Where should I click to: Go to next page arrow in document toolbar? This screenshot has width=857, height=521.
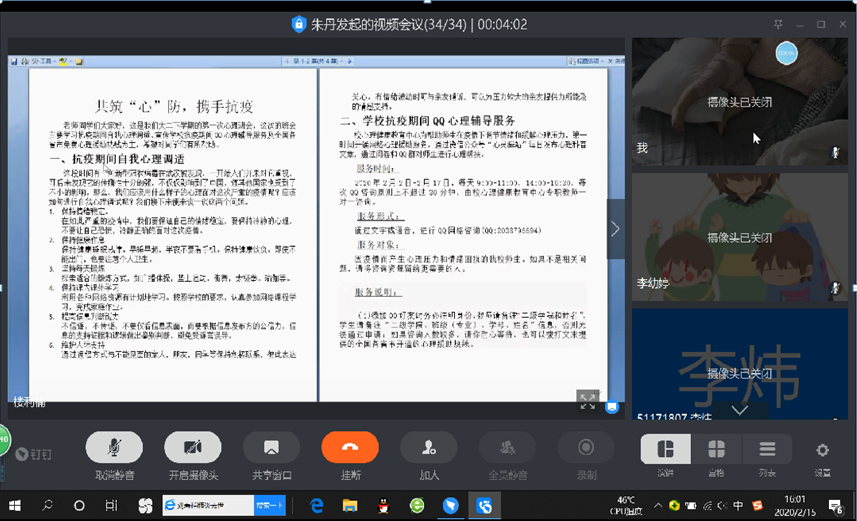(x=350, y=61)
